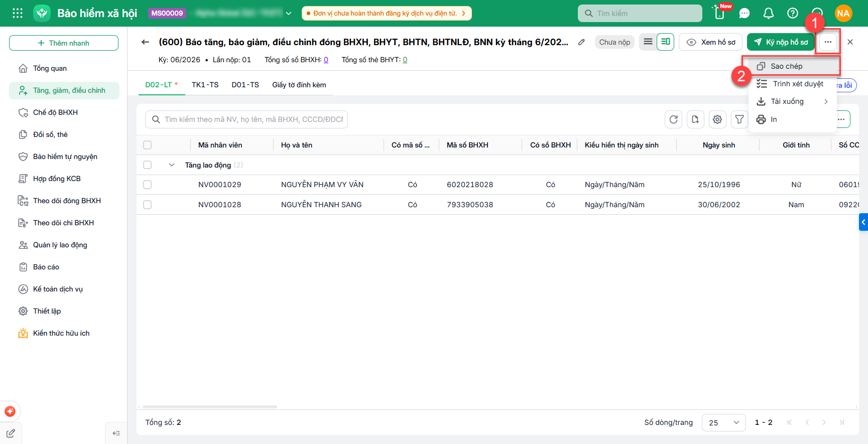868x444 pixels.
Task: Click the MS00009 unit code badge
Action: pyautogui.click(x=167, y=13)
